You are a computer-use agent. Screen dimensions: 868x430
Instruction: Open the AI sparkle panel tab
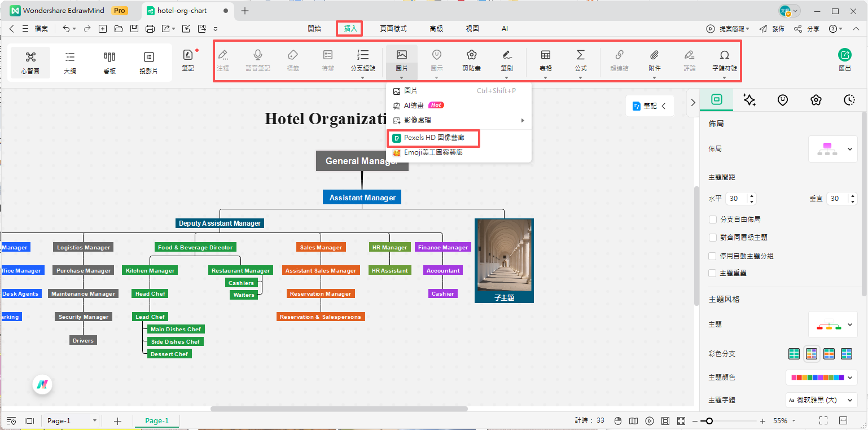(749, 100)
